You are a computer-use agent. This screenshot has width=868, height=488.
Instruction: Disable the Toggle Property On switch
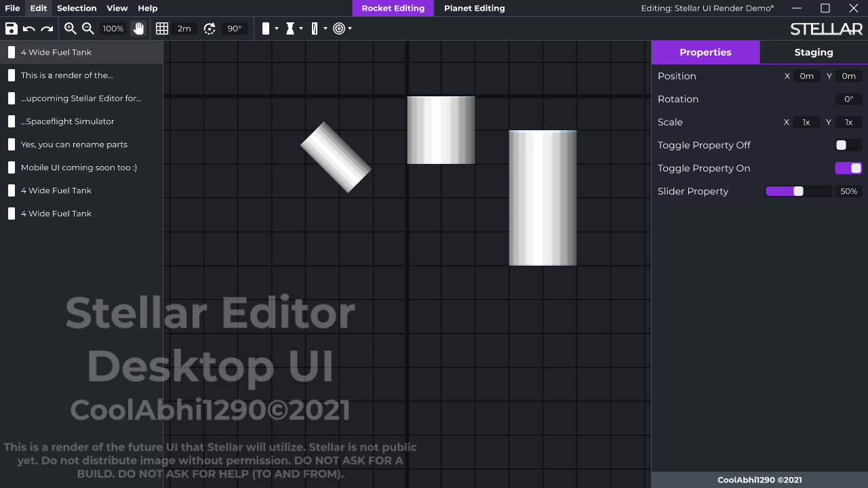click(x=848, y=168)
